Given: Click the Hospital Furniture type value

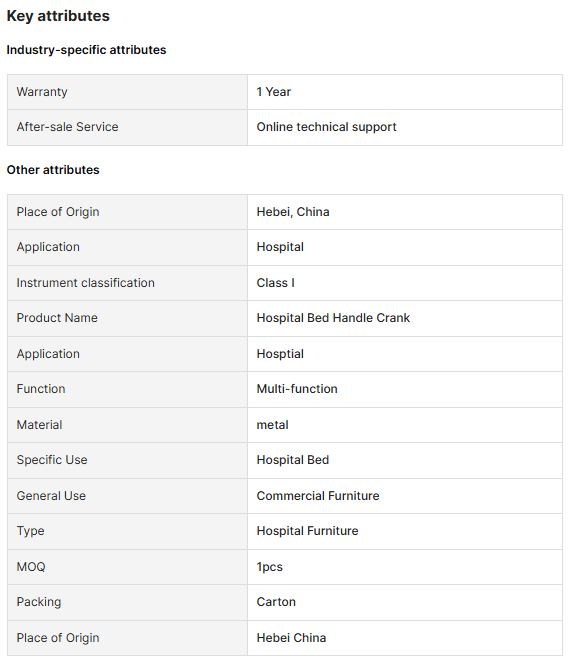Looking at the screenshot, I should tap(307, 531).
